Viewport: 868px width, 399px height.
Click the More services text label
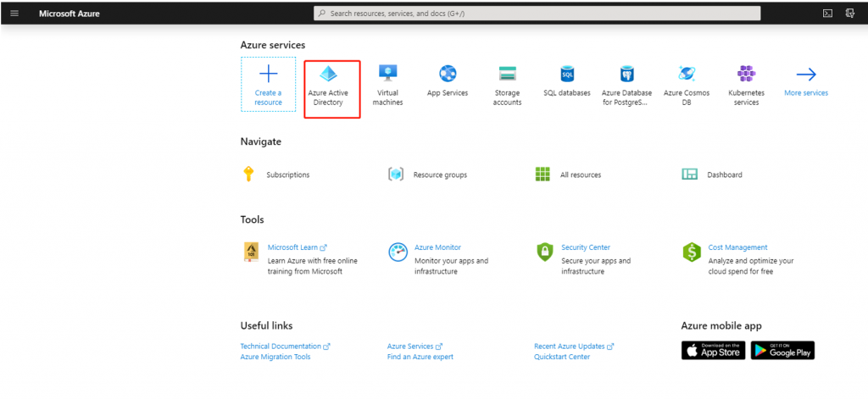[x=806, y=93]
